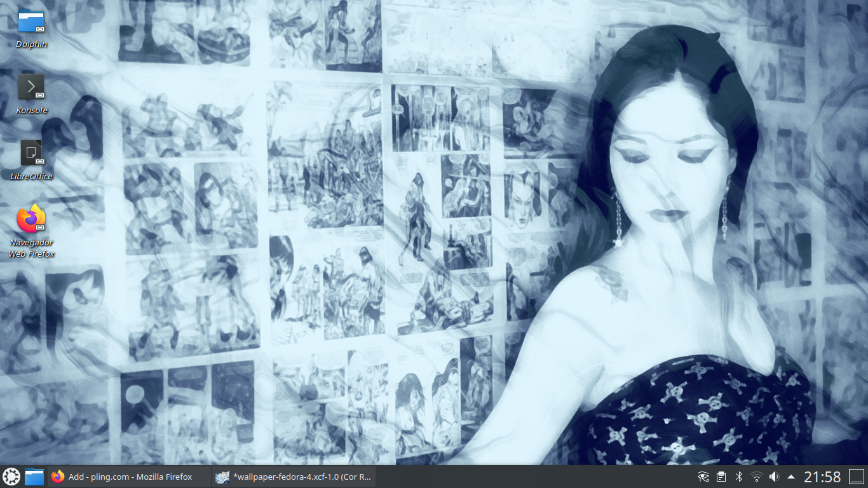Image resolution: width=868 pixels, height=488 pixels.
Task: Switch to Add - pling.com Firefox window
Action: pyautogui.click(x=129, y=477)
